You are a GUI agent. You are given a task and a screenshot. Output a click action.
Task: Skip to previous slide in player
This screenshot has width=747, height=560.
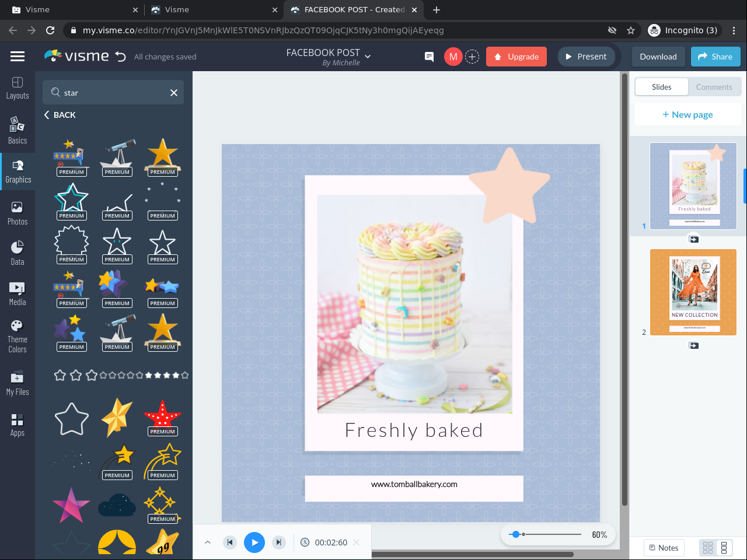pyautogui.click(x=230, y=542)
